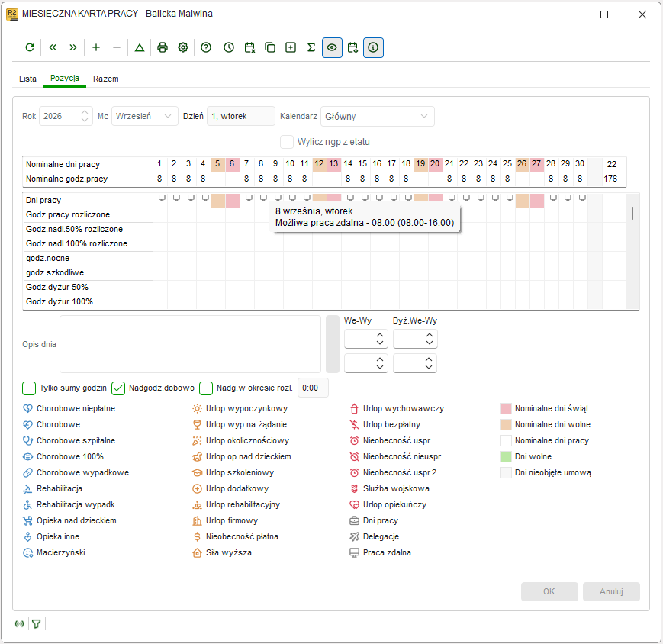663x644 pixels.
Task: Go to previous record with double-left arrows
Action: point(53,47)
